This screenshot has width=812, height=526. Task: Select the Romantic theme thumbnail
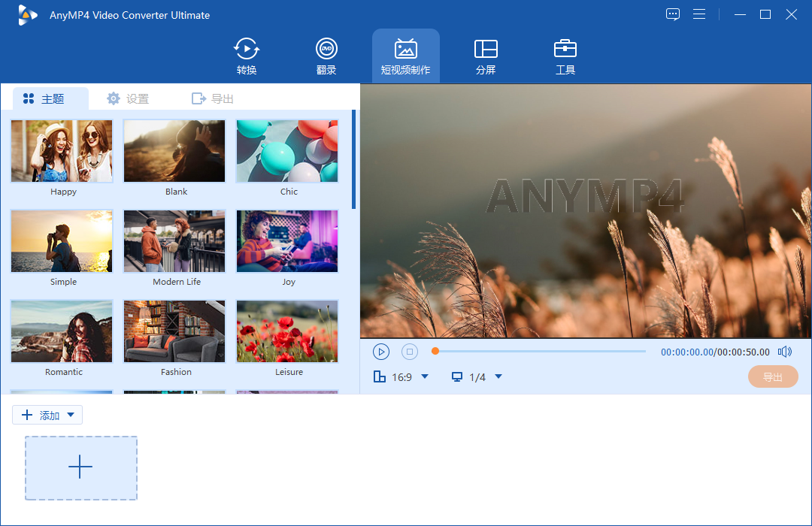[61, 331]
